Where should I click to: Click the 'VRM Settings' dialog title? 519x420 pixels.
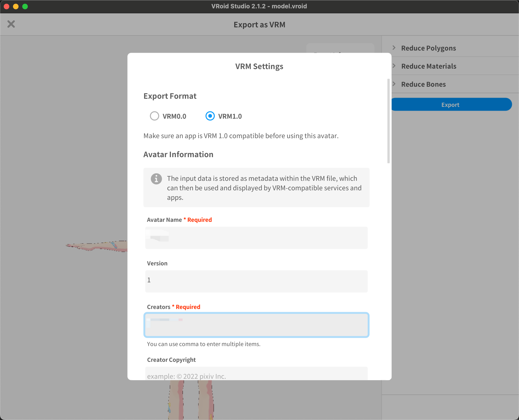[x=259, y=67]
